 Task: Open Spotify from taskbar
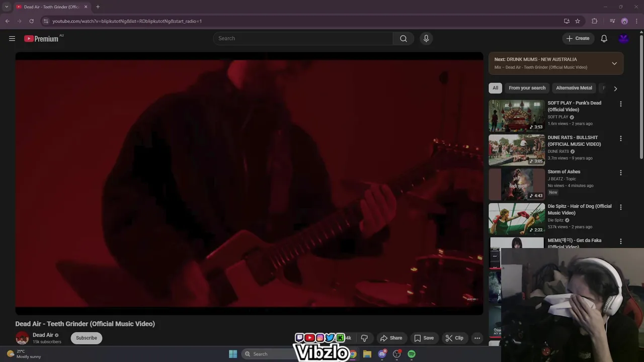[412, 354]
